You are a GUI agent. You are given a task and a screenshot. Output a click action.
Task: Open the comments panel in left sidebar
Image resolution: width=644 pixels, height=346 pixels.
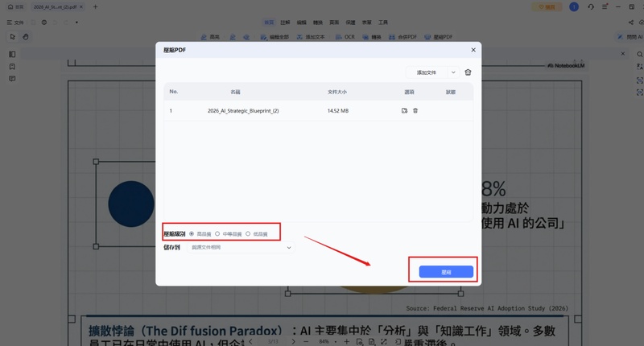[12, 79]
